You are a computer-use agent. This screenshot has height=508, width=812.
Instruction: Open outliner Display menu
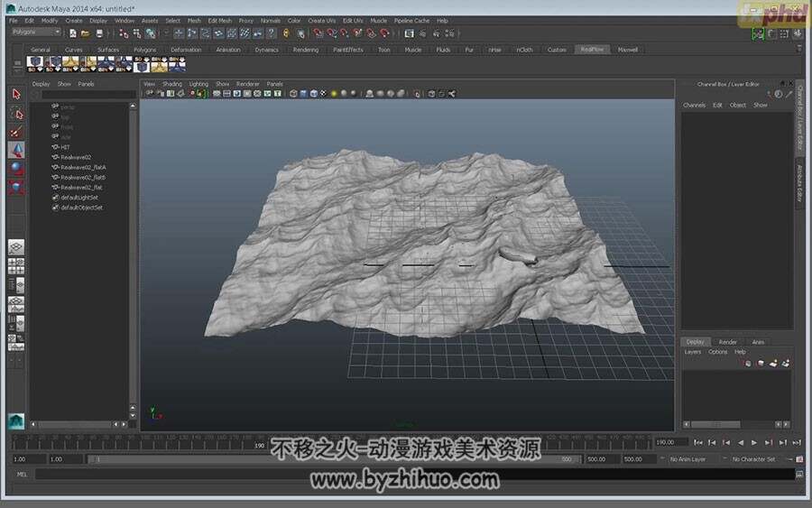click(41, 84)
